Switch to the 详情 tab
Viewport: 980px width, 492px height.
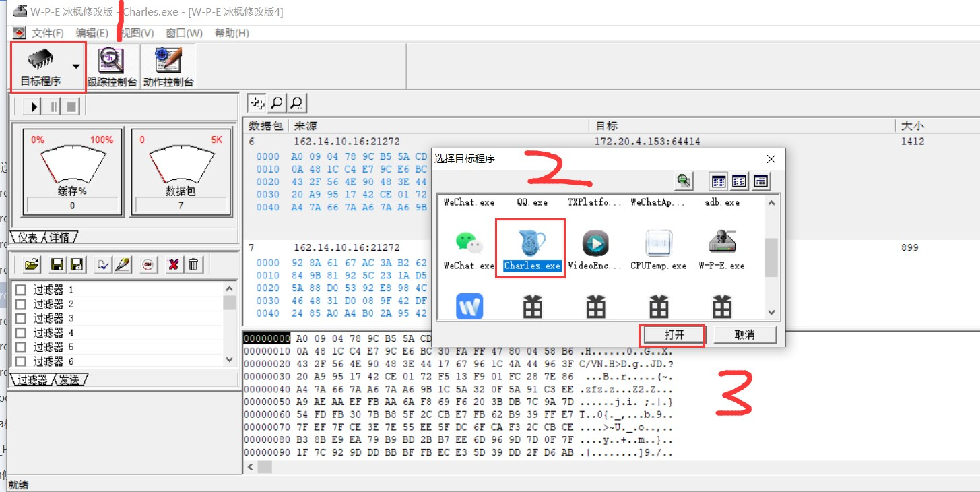pos(61,237)
